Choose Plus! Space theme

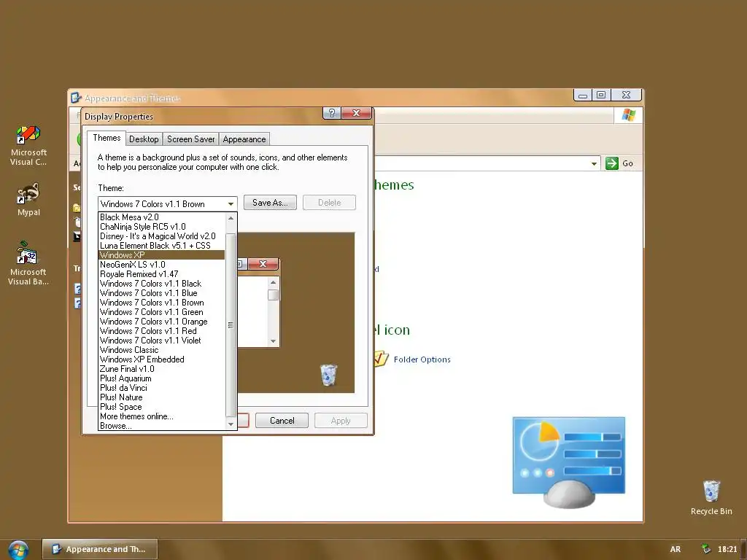point(161,407)
